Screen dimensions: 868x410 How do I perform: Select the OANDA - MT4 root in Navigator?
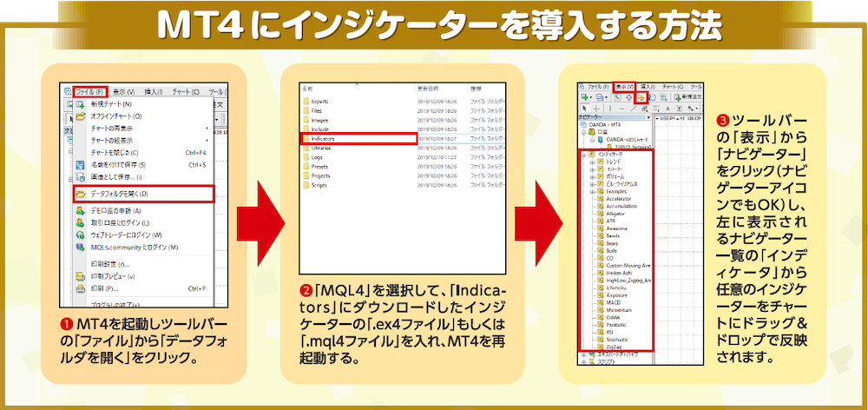(604, 125)
